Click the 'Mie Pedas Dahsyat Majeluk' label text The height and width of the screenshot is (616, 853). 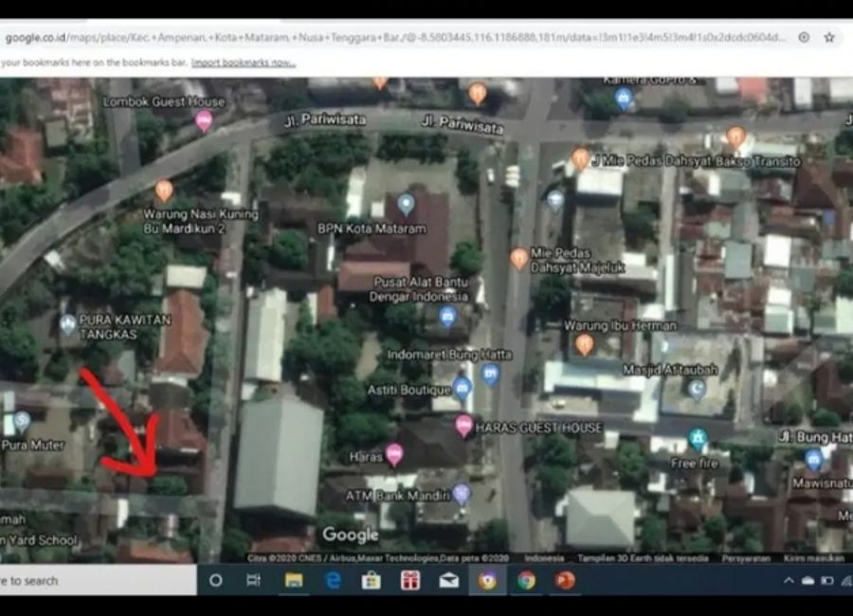tap(577, 260)
